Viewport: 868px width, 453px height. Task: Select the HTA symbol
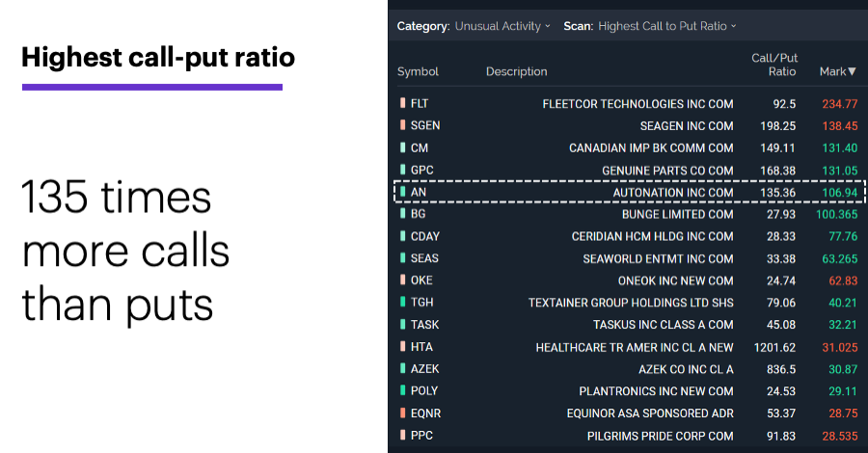(421, 347)
